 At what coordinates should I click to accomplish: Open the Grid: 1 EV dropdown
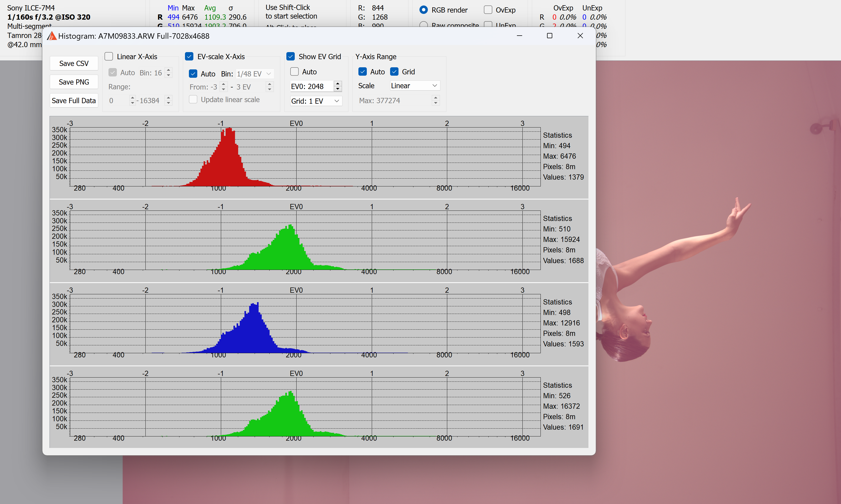click(x=316, y=101)
